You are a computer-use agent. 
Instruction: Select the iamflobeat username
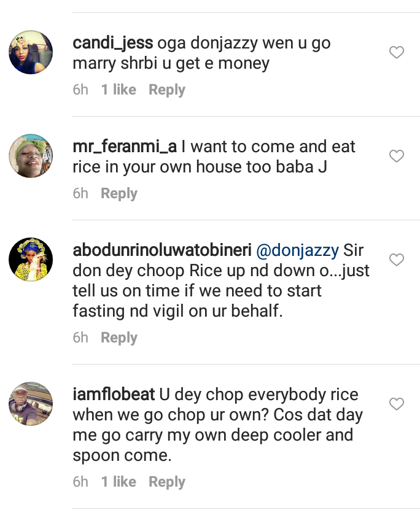tap(113, 394)
